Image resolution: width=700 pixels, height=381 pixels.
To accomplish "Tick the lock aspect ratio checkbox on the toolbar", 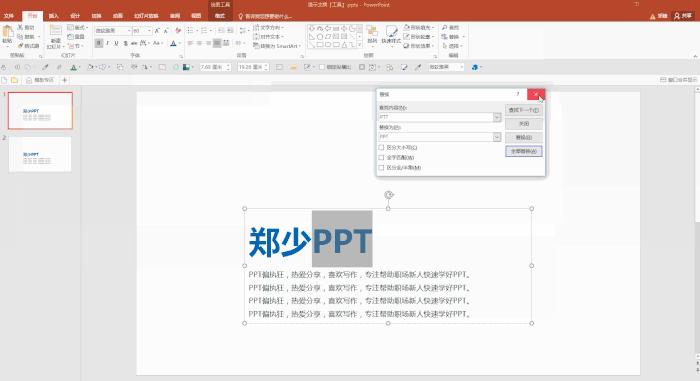I will (x=321, y=67).
